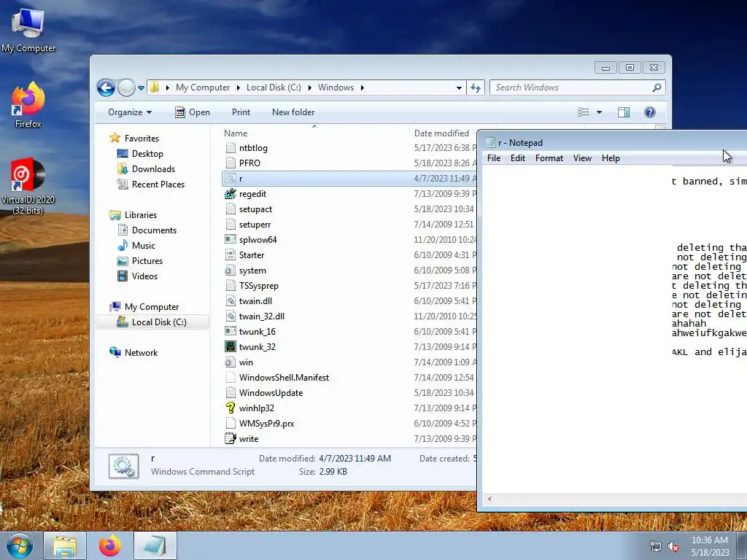Open Notepad Edit menu
Image resolution: width=747 pixels, height=560 pixels.
518,158
